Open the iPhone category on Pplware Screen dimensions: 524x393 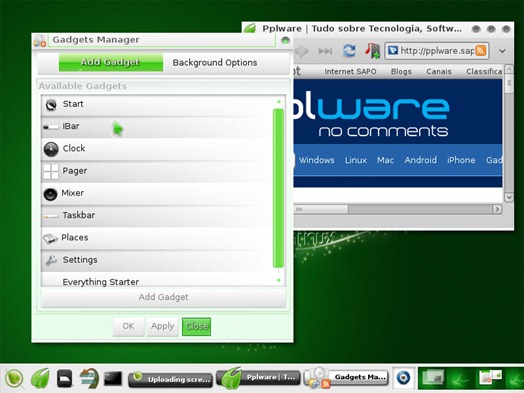(x=461, y=160)
